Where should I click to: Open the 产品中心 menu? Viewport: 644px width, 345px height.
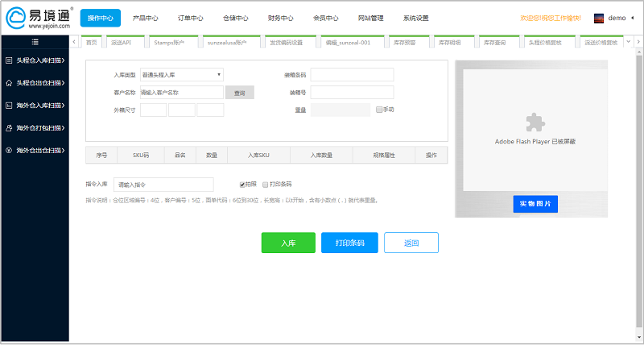[x=145, y=18]
